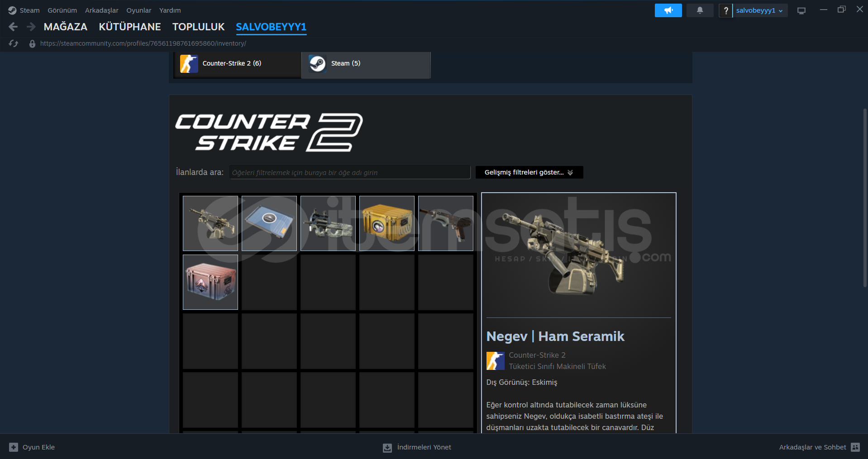Focus the item filter search field

click(350, 172)
